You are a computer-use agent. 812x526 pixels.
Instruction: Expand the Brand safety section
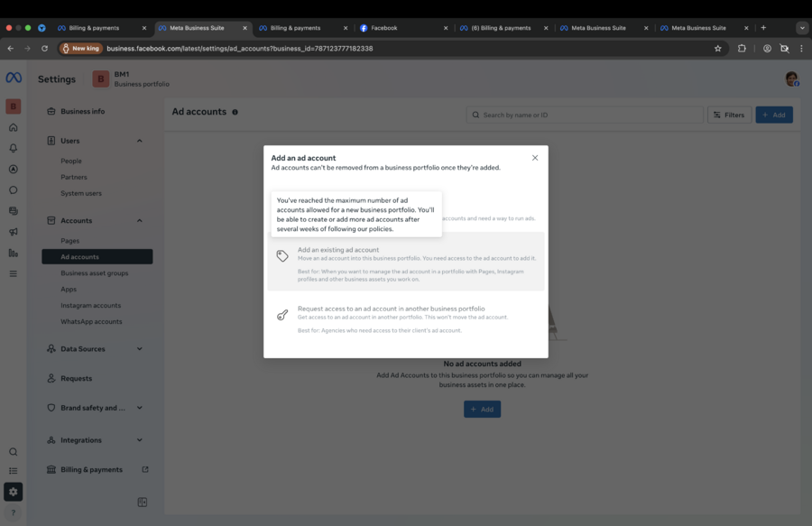140,408
